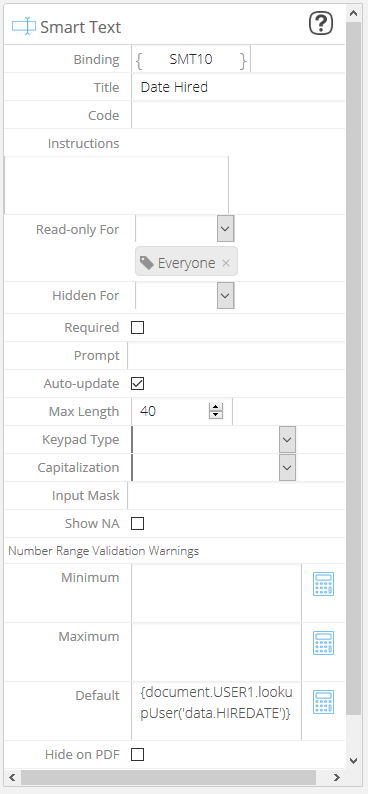The image size is (368, 794).
Task: Click the Input Mask field
Action: tap(236, 495)
